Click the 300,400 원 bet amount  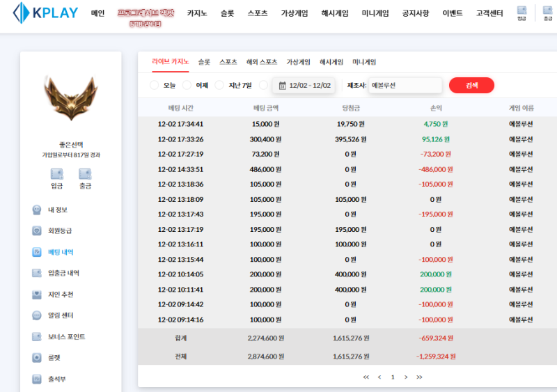coord(265,139)
